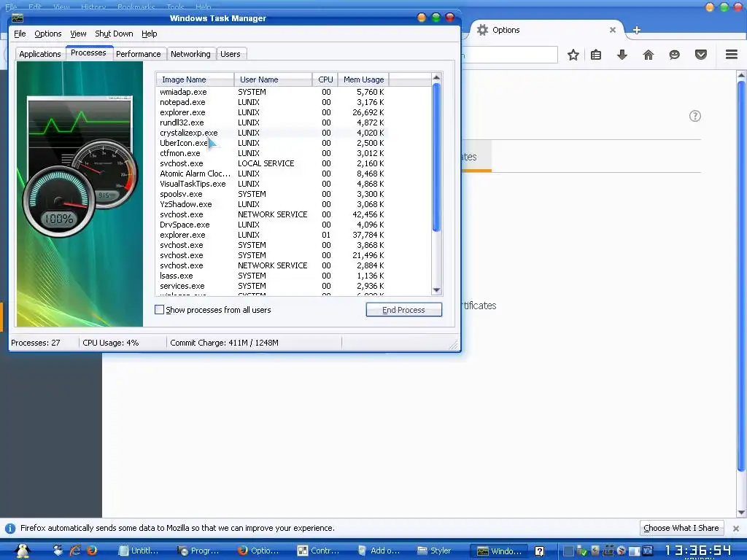Select the Processes tab

(88, 52)
